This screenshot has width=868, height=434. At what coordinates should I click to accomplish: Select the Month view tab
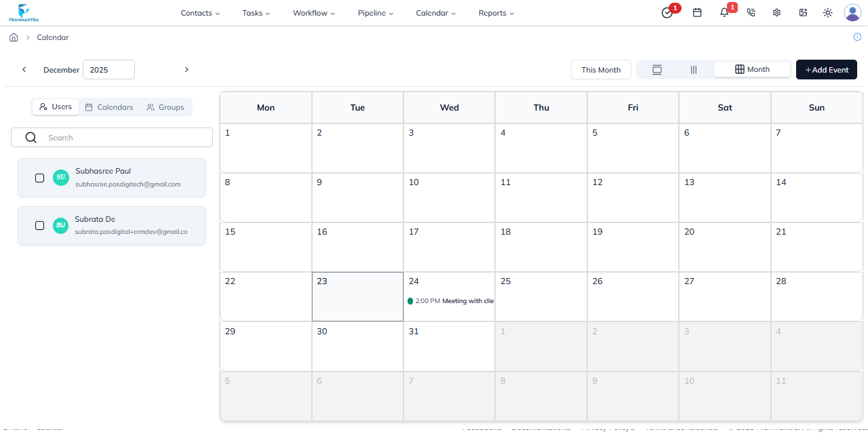click(x=752, y=69)
